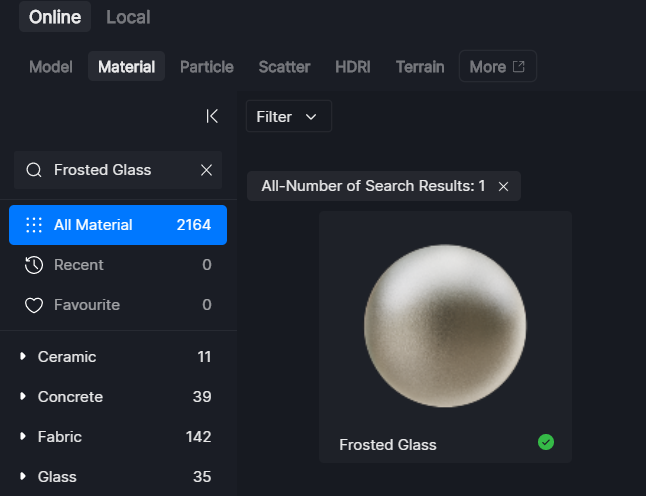This screenshot has width=646, height=496.
Task: Open the Favourite materials heart icon
Action: [x=34, y=305]
